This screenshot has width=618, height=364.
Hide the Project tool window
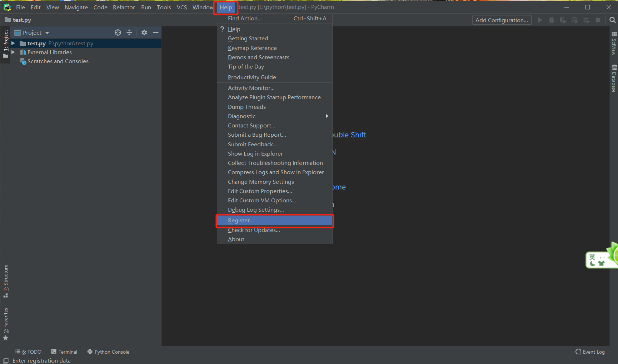click(156, 32)
